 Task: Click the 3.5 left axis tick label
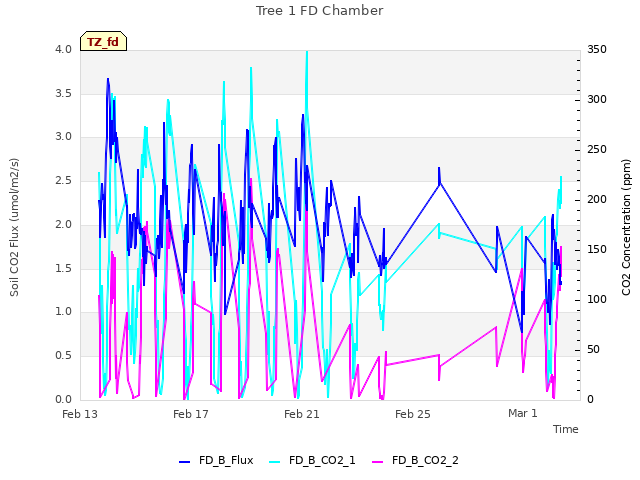(x=63, y=93)
